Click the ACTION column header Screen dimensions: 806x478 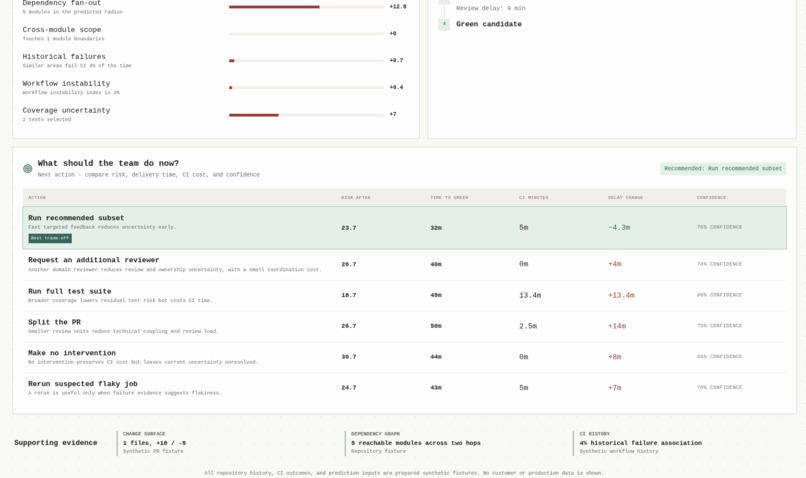[x=36, y=197]
